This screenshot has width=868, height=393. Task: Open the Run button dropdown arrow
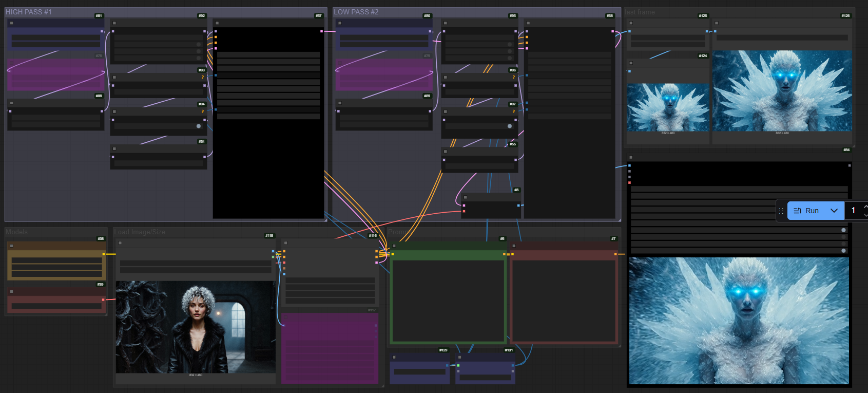[x=834, y=211]
